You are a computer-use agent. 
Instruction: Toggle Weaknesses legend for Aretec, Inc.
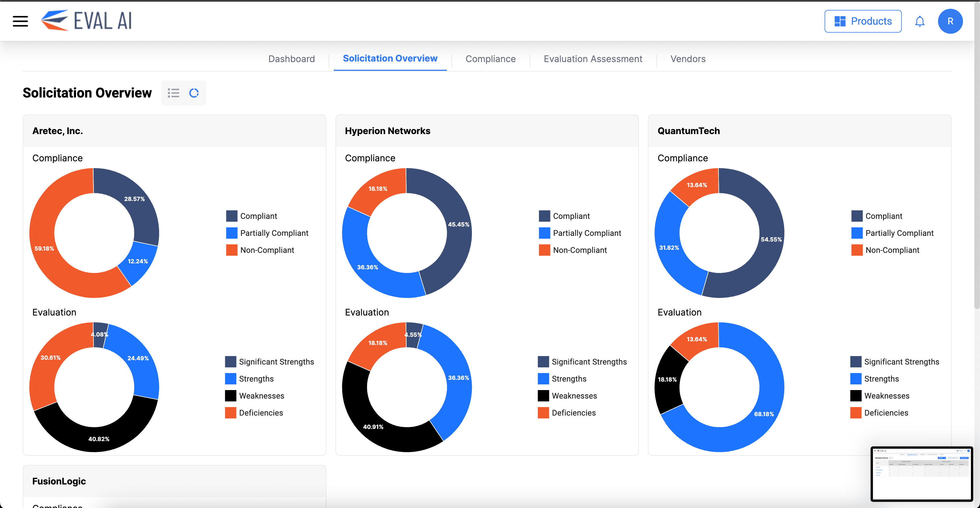(x=255, y=396)
